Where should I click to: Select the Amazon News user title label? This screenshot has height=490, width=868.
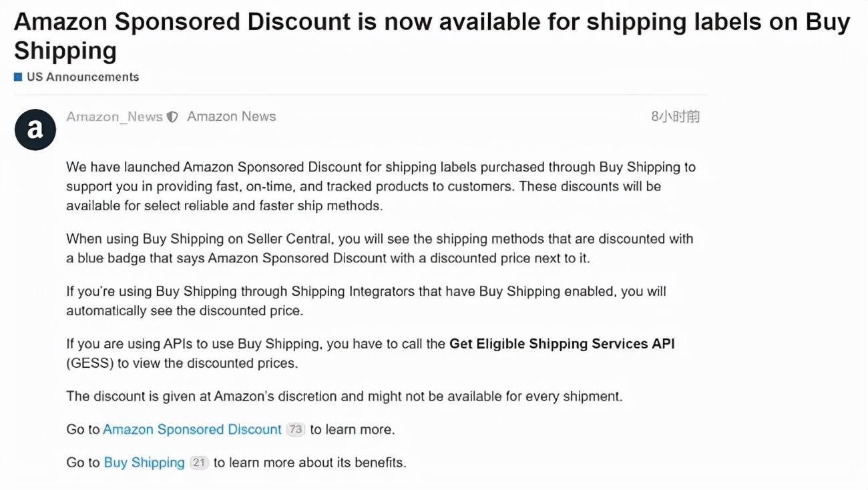(x=232, y=117)
